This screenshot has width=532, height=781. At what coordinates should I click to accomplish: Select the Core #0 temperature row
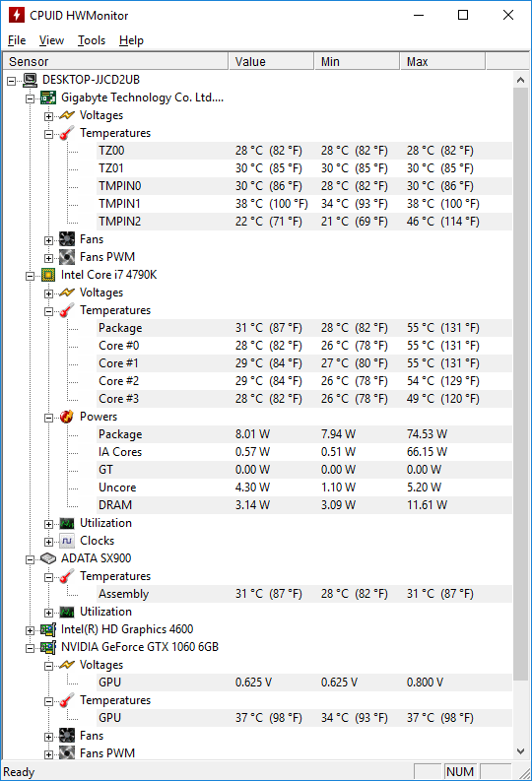point(304,346)
